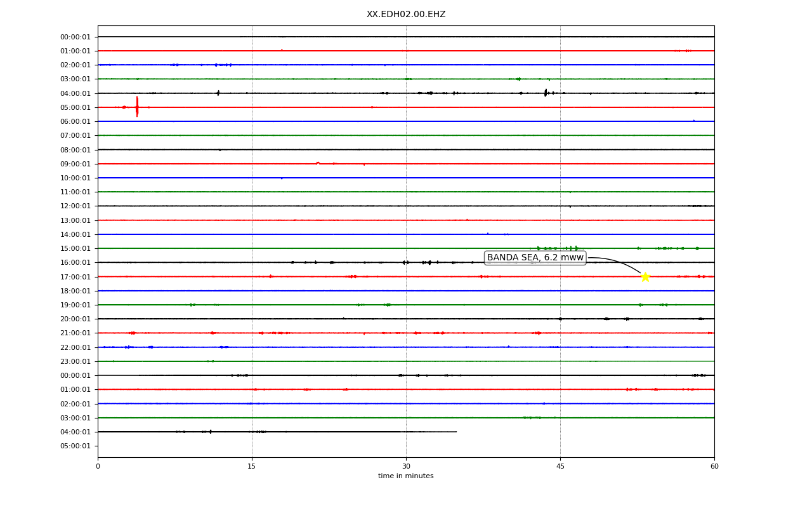Click the 23:00:01 row label
Screen dimensions: 812x508
pyautogui.click(x=75, y=361)
